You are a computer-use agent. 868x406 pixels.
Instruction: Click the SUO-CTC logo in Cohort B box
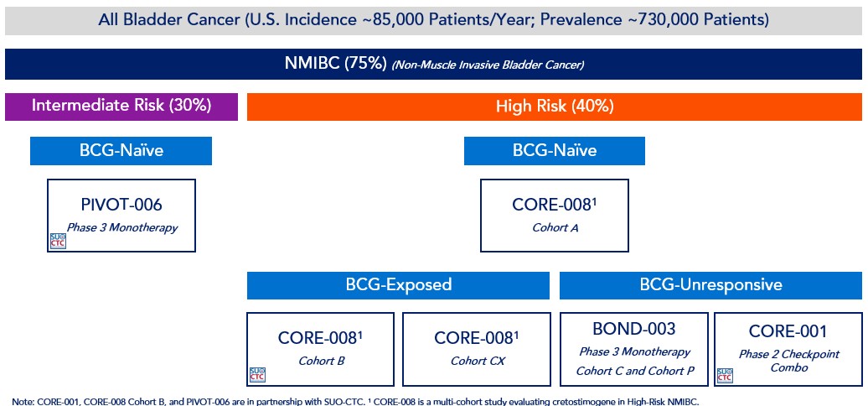[256, 375]
